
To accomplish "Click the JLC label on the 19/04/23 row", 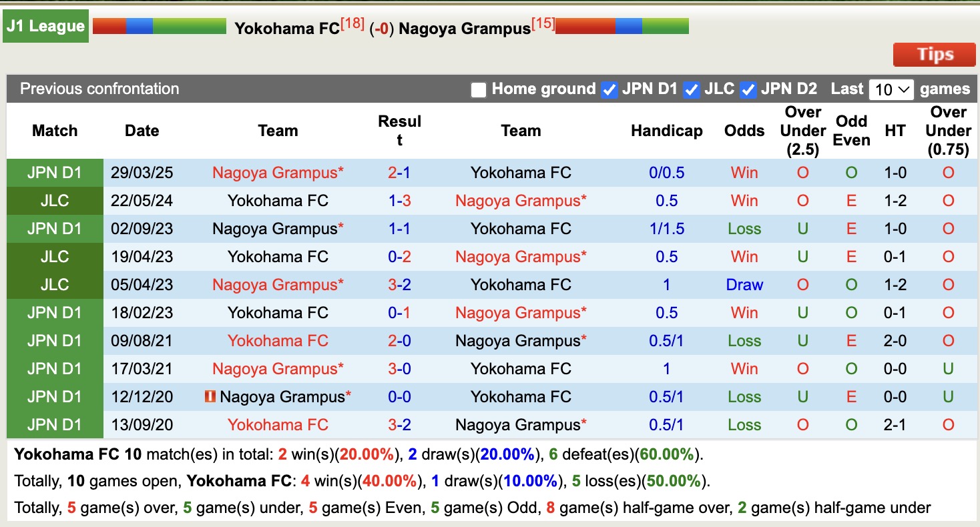I will (x=55, y=256).
